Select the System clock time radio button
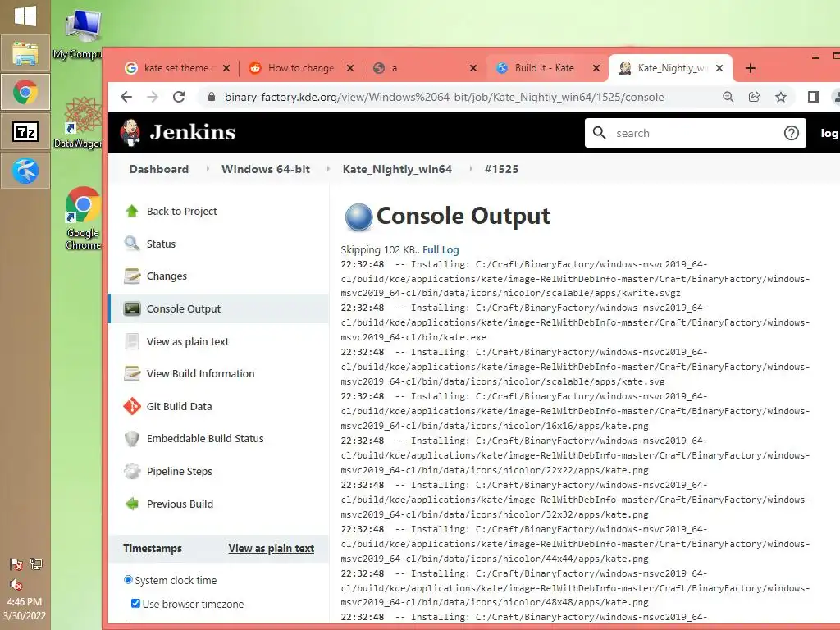The height and width of the screenshot is (630, 840). tap(128, 580)
